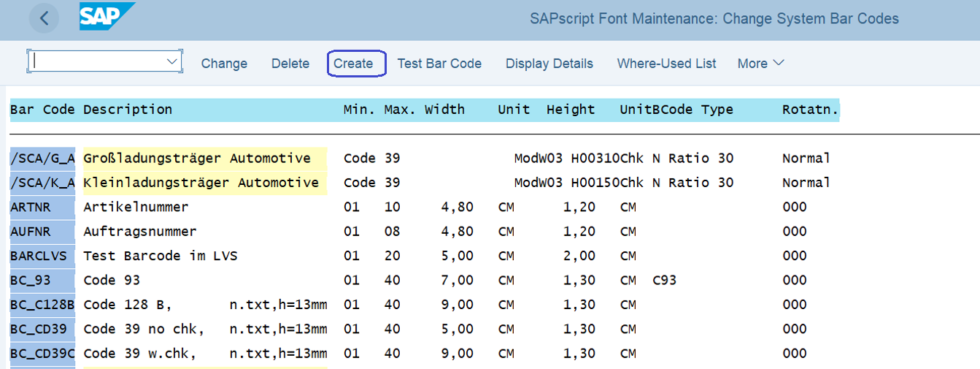Click the SAP logo
Image resolution: width=980 pixels, height=369 pixels.
coord(107,17)
